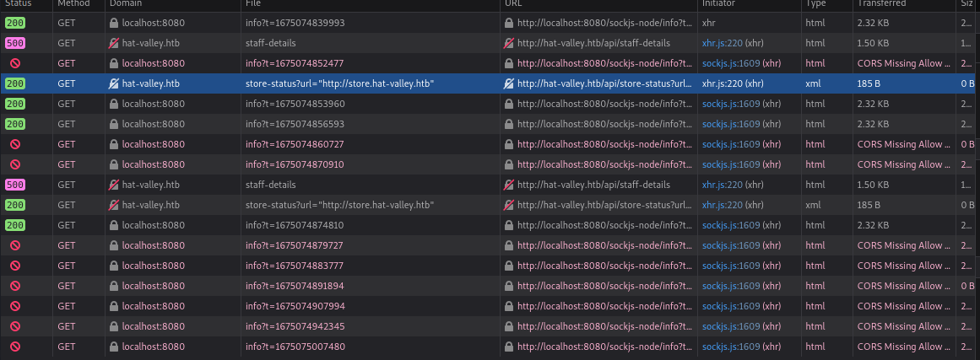Sort by the Method column header

[x=73, y=4]
